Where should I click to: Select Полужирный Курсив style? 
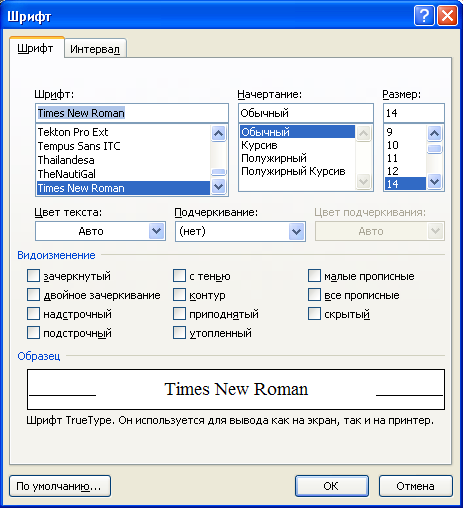(x=297, y=171)
